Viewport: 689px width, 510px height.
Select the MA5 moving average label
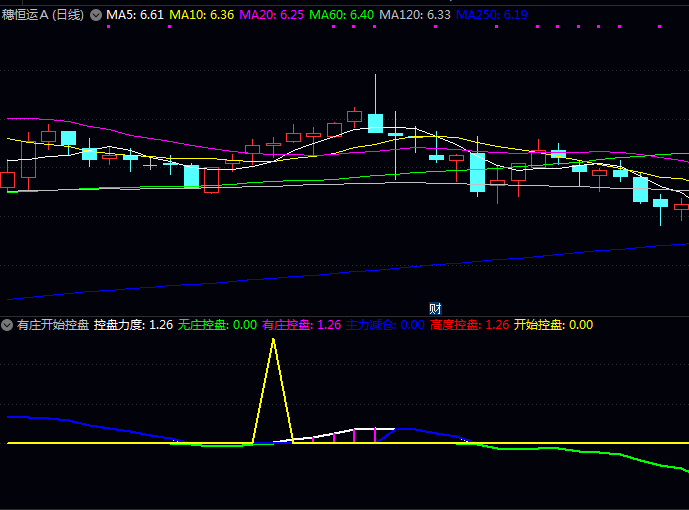135,15
